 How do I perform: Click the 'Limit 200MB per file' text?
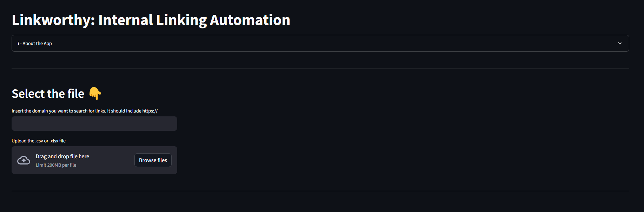56,165
